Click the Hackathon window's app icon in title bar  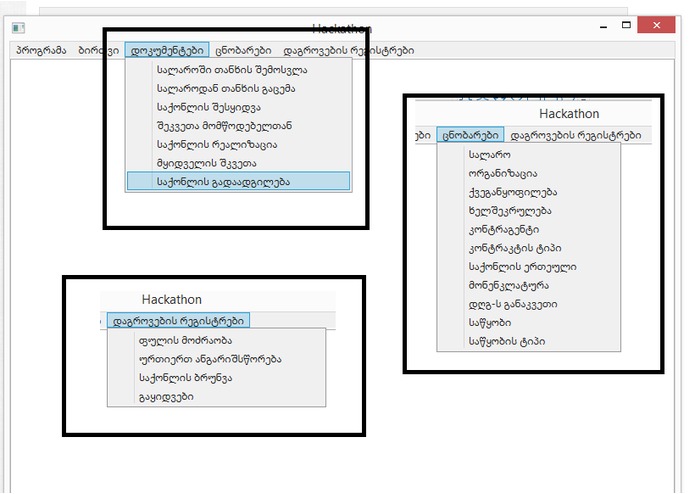pos(19,28)
